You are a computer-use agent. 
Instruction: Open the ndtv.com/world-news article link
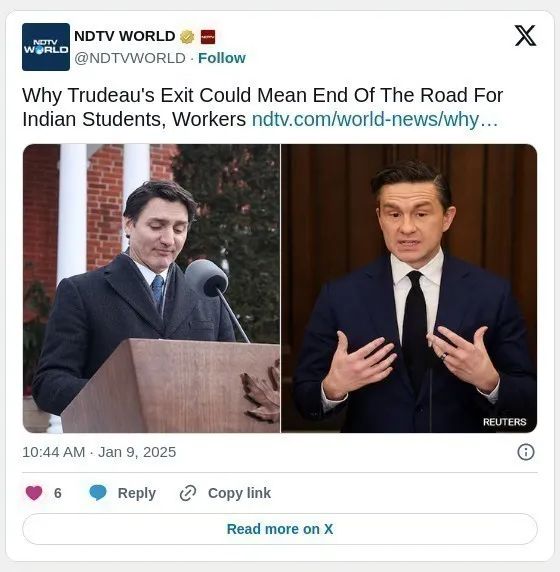click(x=375, y=119)
